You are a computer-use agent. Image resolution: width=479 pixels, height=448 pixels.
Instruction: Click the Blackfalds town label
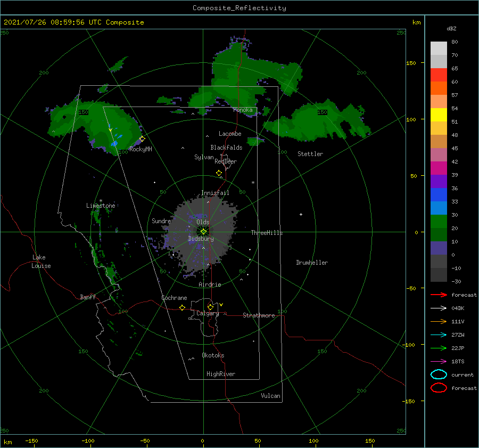click(x=226, y=148)
